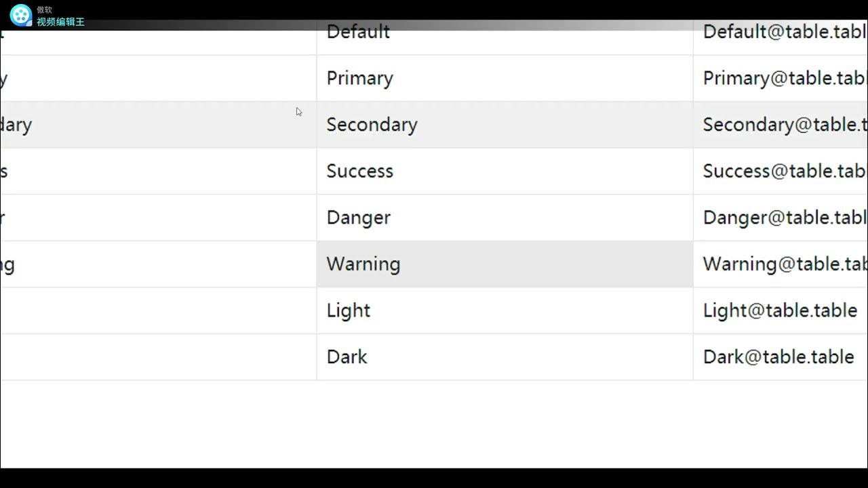868x488 pixels.
Task: Click the Secondary cell in middle column
Action: [x=505, y=125]
